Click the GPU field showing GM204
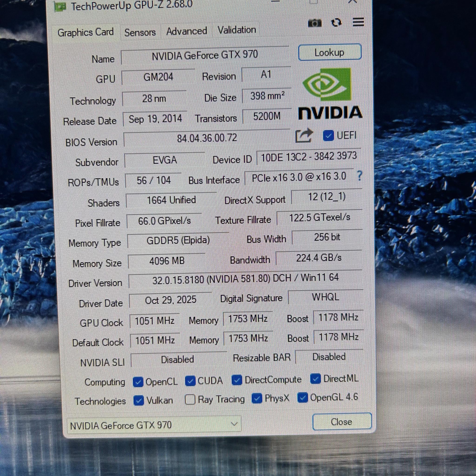Image resolution: width=476 pixels, height=476 pixels. [158, 77]
